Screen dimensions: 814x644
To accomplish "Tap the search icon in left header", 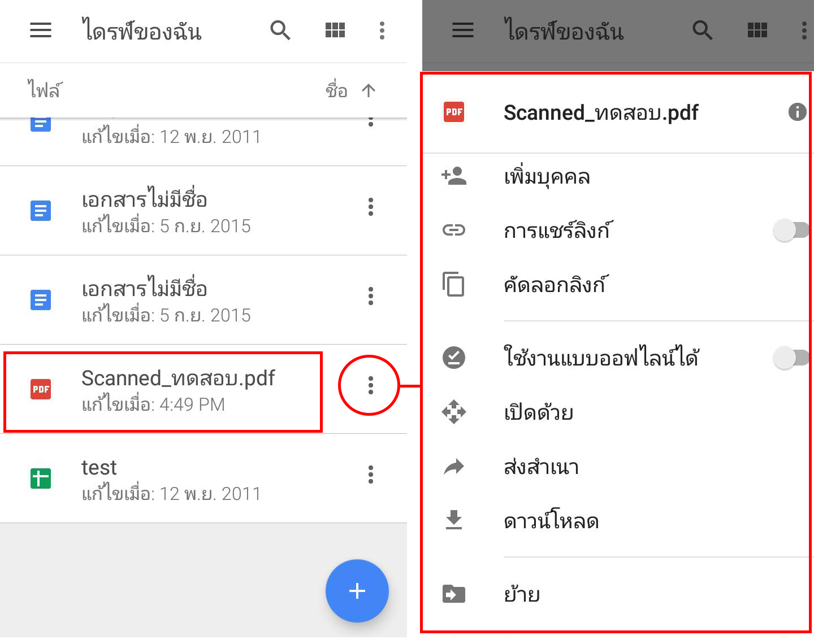I will [280, 30].
